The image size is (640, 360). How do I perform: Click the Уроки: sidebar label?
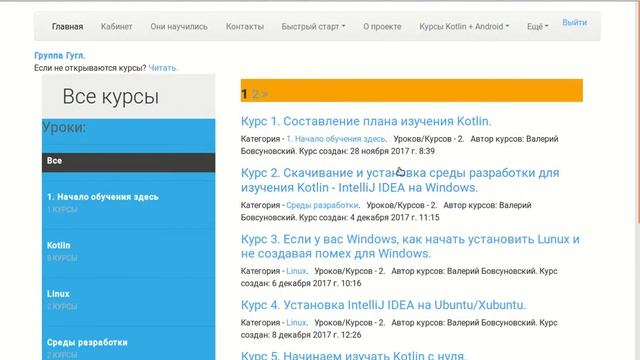click(64, 127)
